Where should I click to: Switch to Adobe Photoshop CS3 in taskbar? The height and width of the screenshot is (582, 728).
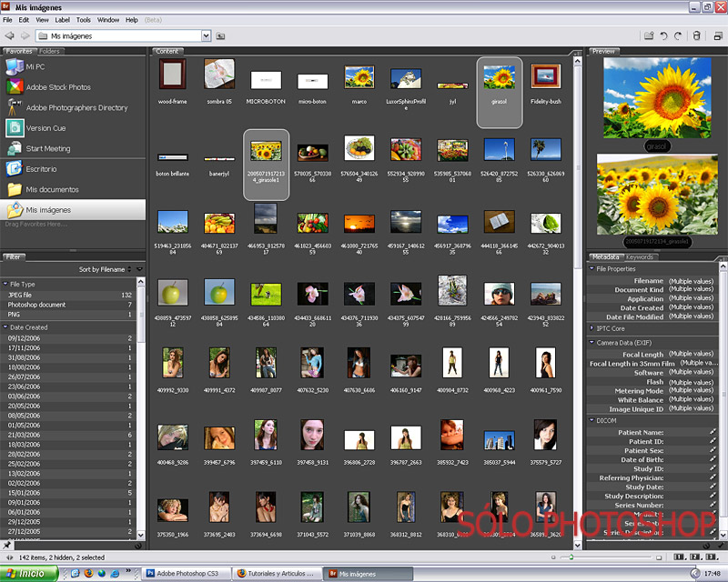click(x=187, y=574)
